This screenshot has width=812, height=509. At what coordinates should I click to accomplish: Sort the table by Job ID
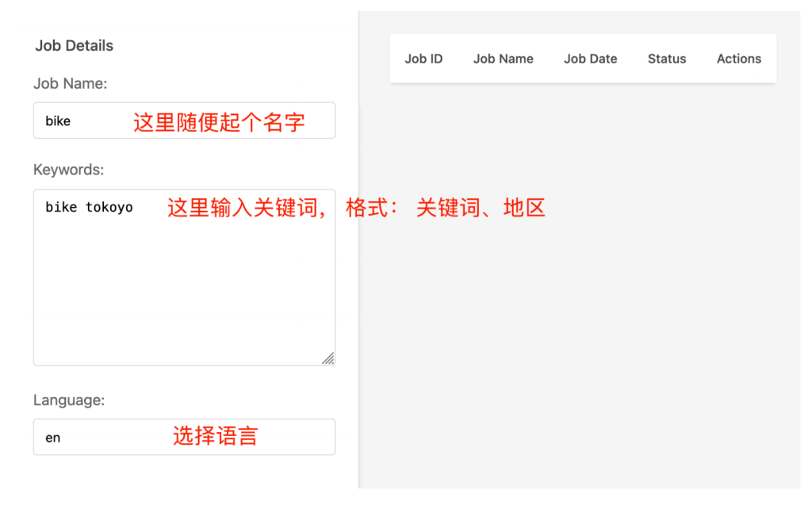click(x=423, y=59)
